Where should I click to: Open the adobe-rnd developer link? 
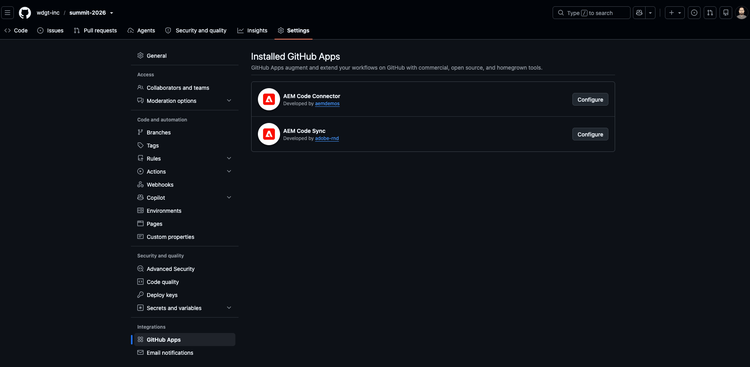[327, 138]
